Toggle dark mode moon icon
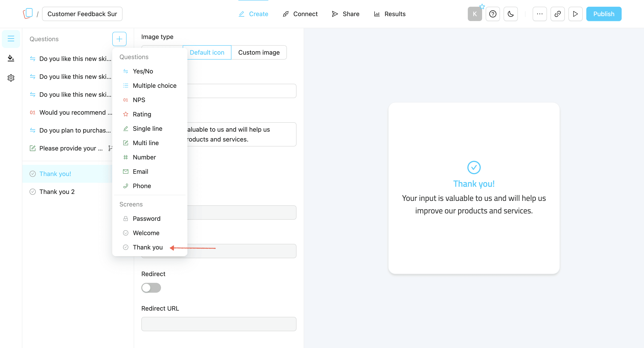Viewport: 644px width, 348px height. tap(511, 14)
